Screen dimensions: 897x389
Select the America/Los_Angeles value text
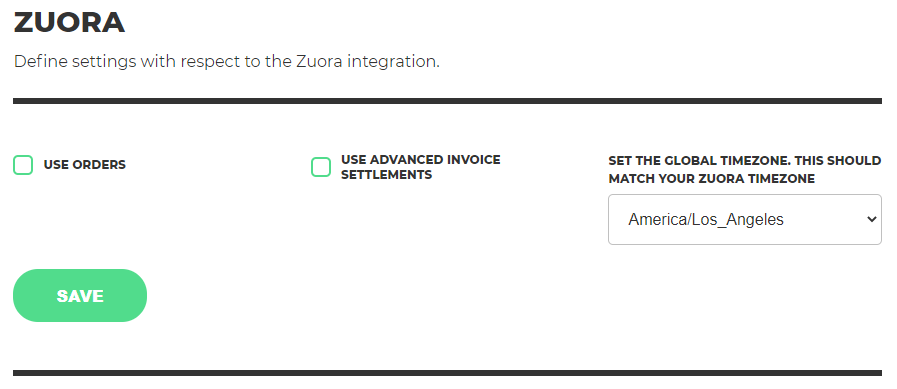pos(706,220)
